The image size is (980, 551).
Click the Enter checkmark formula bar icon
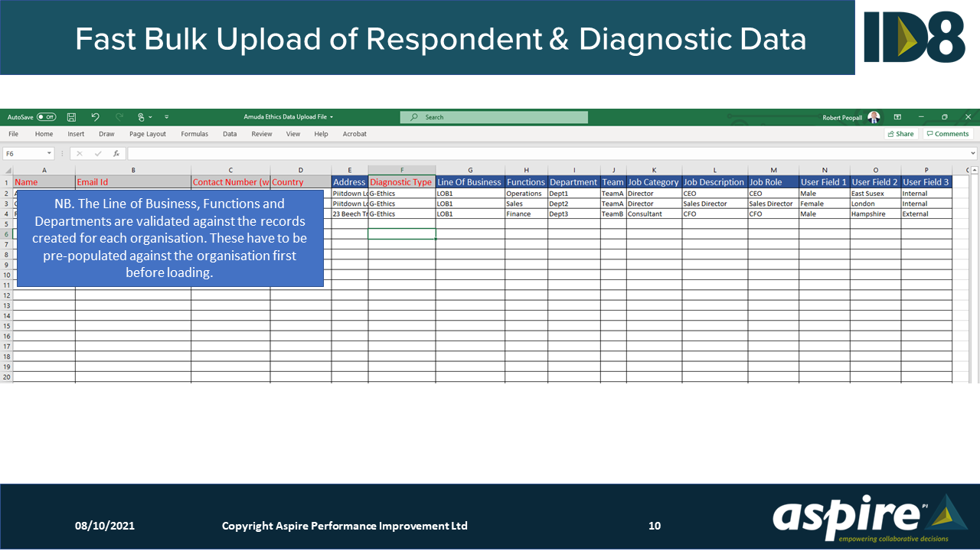[98, 153]
